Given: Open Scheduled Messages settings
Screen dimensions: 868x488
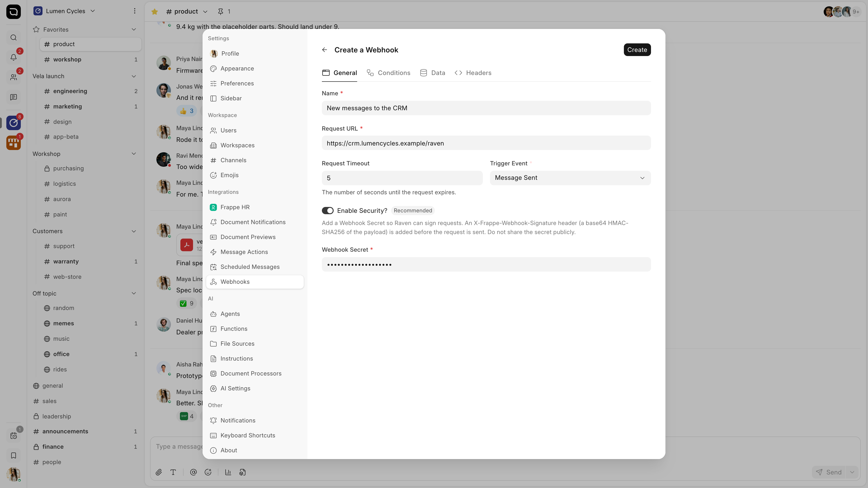Looking at the screenshot, I should click(255, 267).
